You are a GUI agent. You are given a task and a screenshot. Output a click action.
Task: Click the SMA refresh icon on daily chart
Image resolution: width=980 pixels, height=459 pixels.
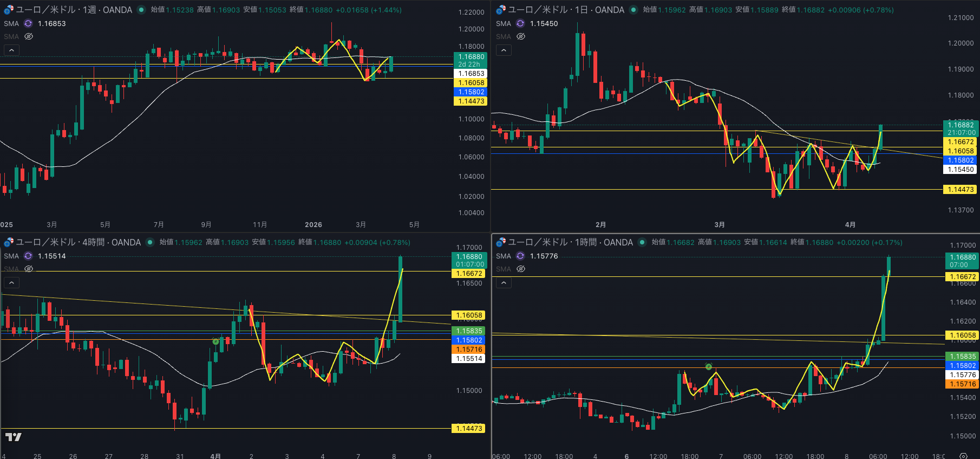520,23
